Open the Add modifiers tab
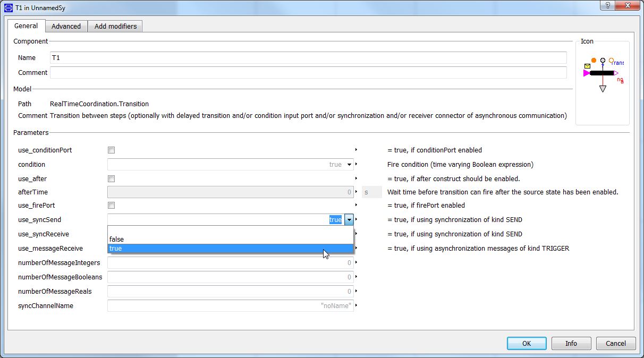The width and height of the screenshot is (644, 358). pyautogui.click(x=115, y=26)
